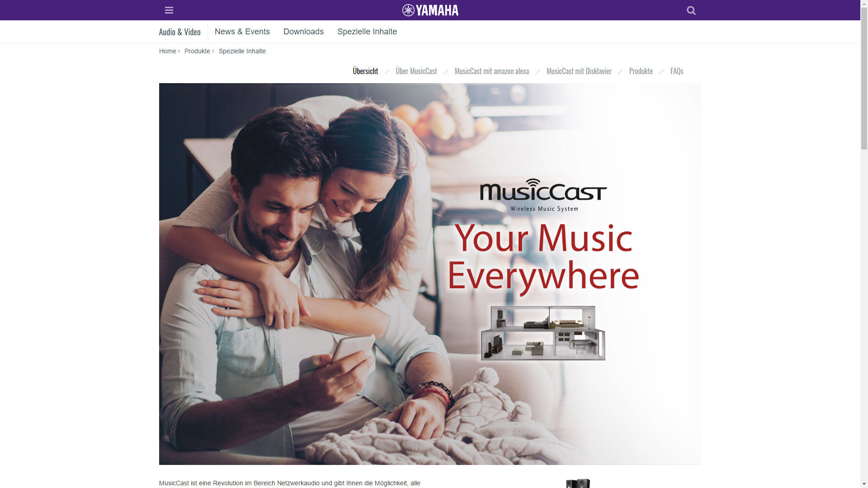Click the scrollbar up arrow
Image resolution: width=868 pixels, height=488 pixels.
[x=864, y=4]
